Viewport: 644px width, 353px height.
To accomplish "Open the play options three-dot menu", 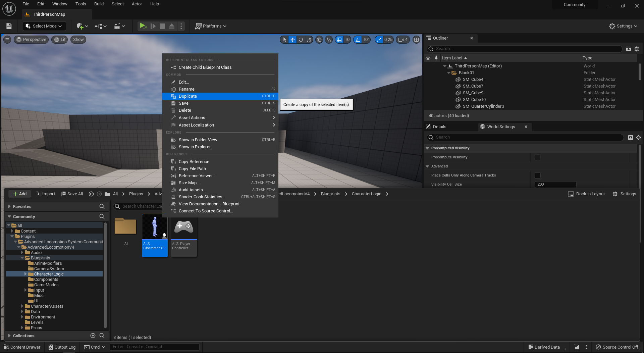I will (181, 26).
